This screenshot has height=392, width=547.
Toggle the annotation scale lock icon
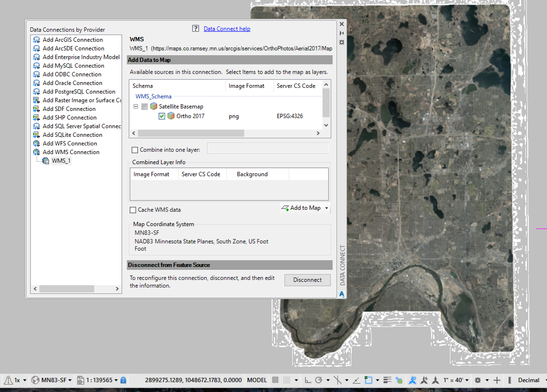coord(123,380)
